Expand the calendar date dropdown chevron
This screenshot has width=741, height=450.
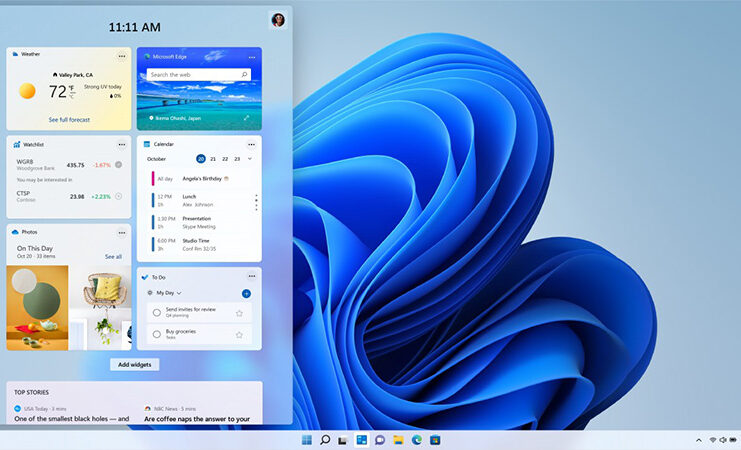click(250, 159)
